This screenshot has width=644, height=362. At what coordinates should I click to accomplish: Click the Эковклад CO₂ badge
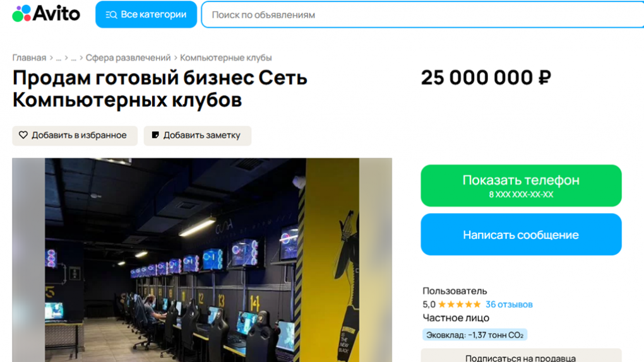coord(475,335)
